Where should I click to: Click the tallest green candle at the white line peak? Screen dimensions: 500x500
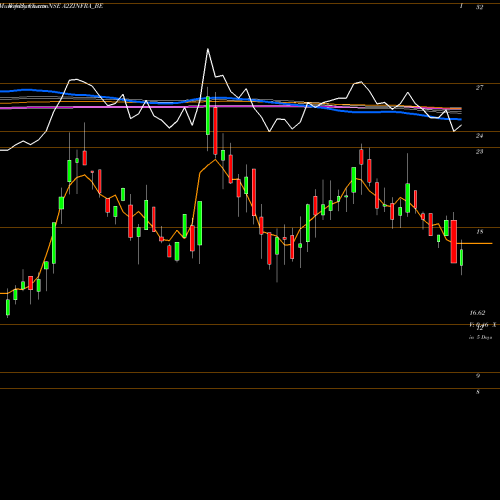tap(208, 115)
